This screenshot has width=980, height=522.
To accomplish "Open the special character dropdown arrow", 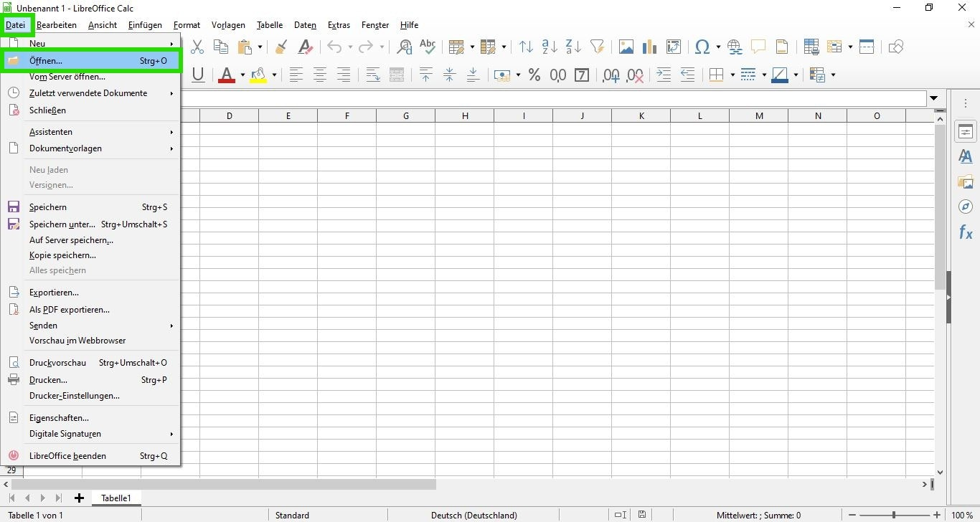I will pos(717,47).
